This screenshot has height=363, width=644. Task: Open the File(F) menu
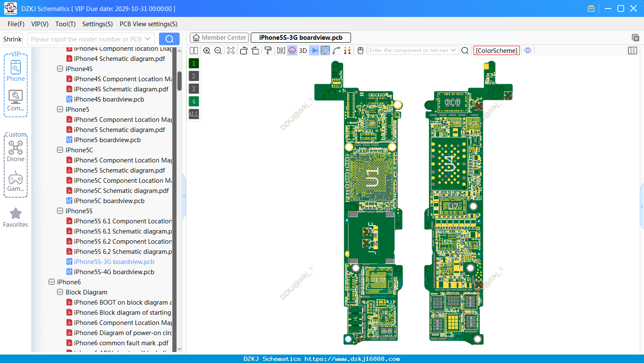16,24
